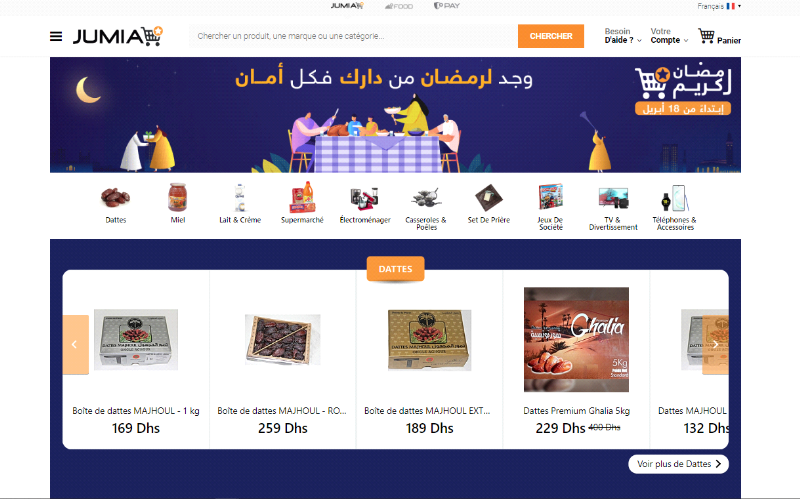The width and height of the screenshot is (800, 499).
Task: Follow the Voir plus de Dattes link
Action: point(678,464)
